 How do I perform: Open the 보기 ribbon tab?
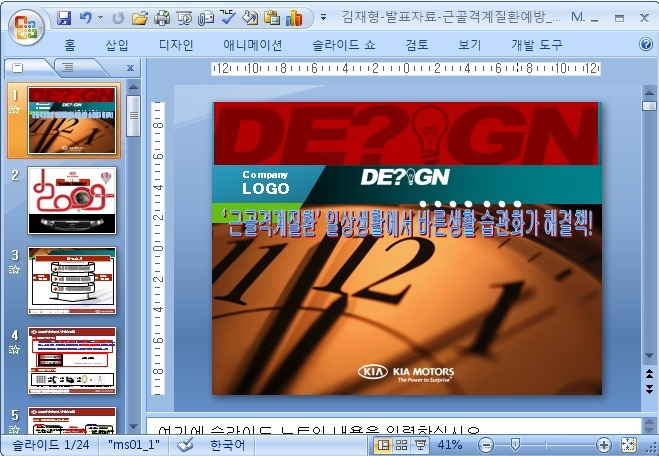(469, 45)
